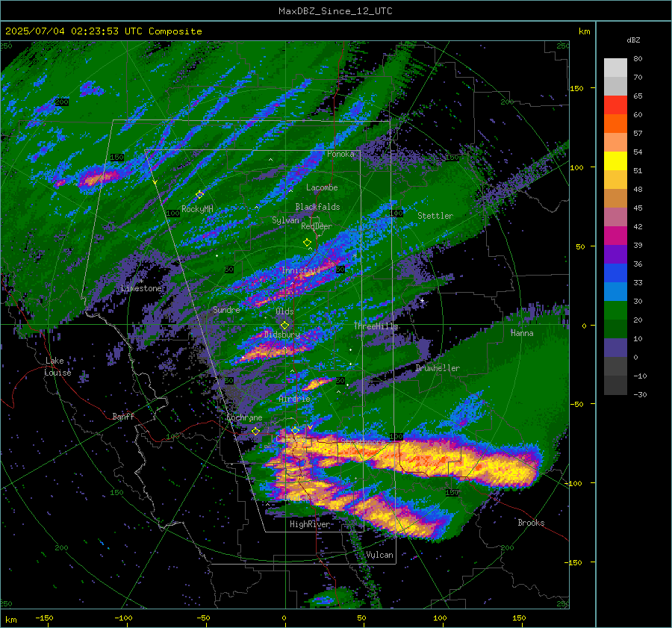This screenshot has height=628, width=672.
Task: Click the yellow diamond marker near RockyMH
Action: click(x=199, y=195)
